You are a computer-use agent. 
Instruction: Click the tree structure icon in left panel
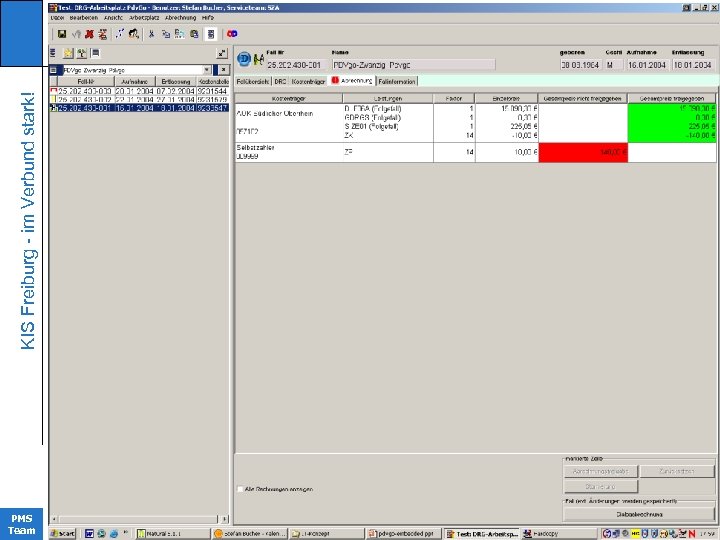pos(82,53)
